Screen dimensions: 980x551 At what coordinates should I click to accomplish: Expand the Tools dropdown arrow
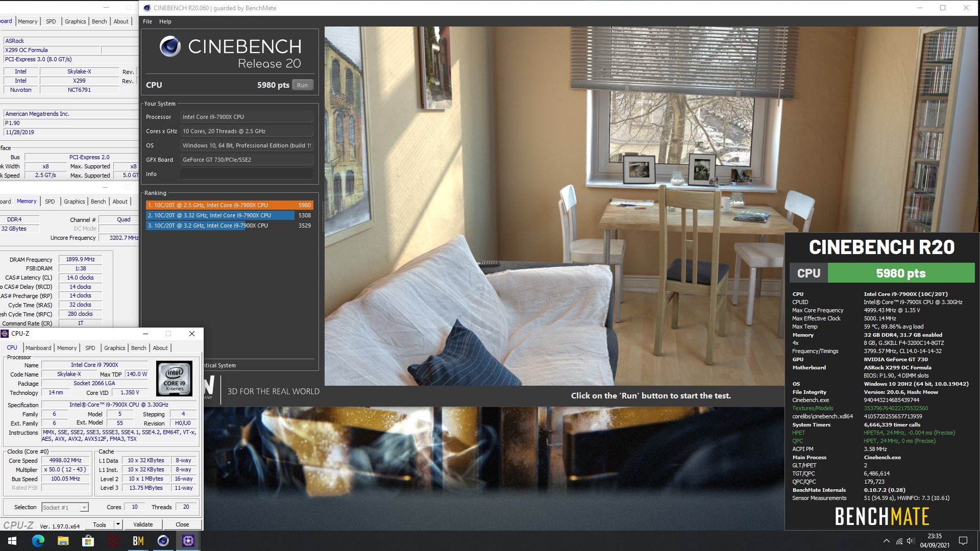coord(118,524)
